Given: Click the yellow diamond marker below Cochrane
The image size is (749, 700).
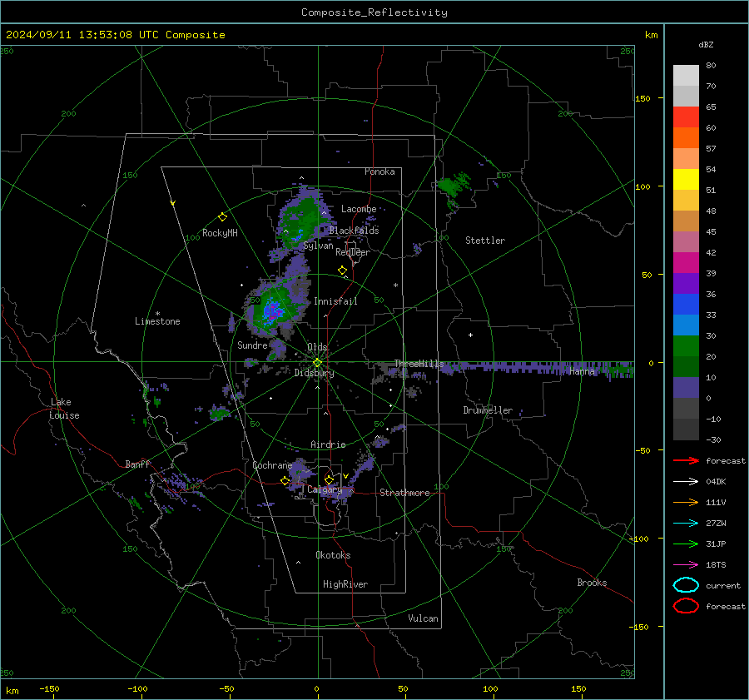Looking at the screenshot, I should click(285, 481).
